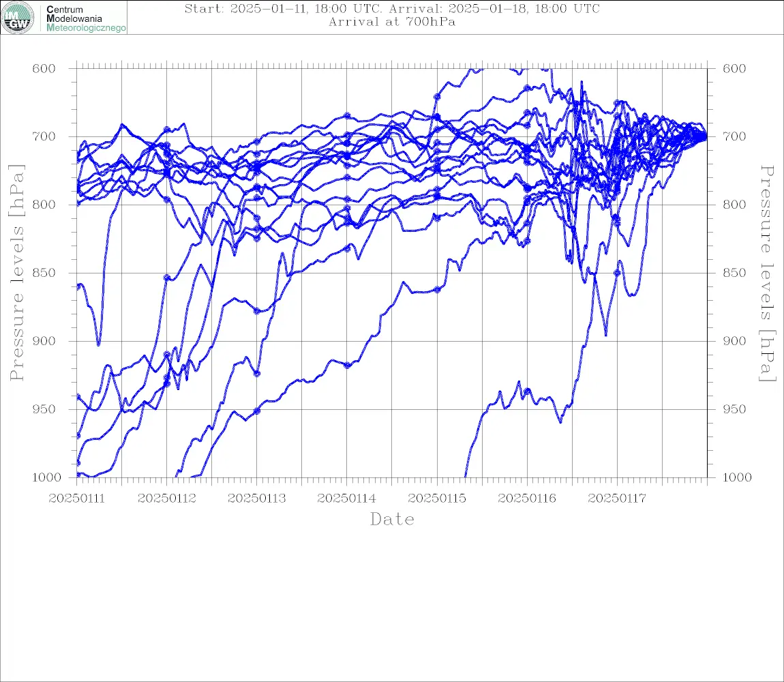Click the 20250112 date label

point(167,499)
